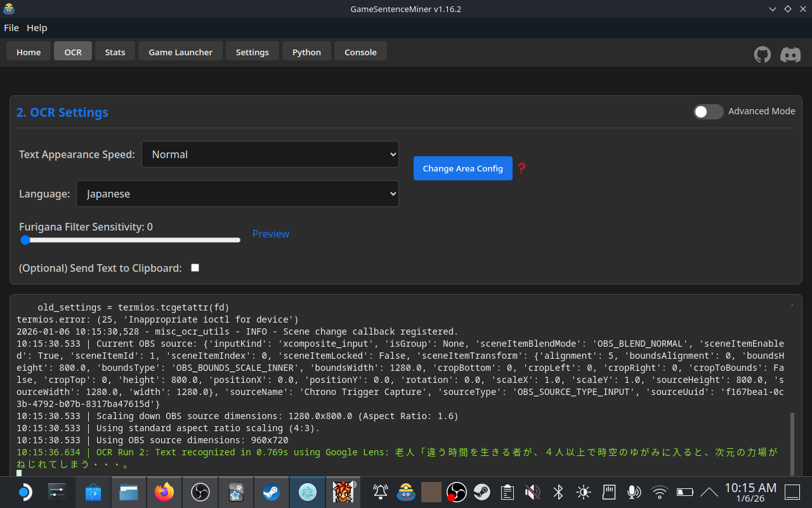The height and width of the screenshot is (508, 812).
Task: Switch to the Chrono Trigger window
Action: coord(343,492)
